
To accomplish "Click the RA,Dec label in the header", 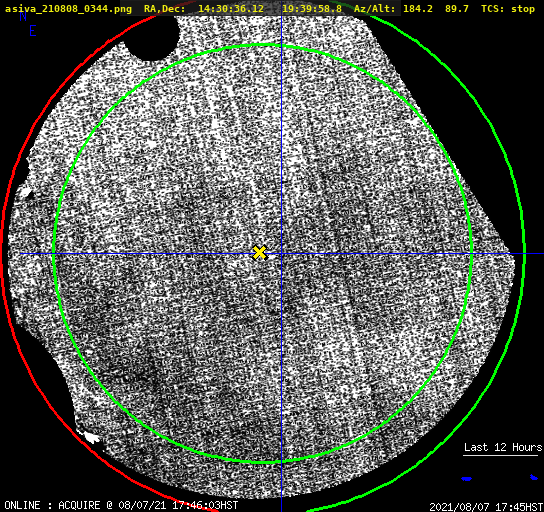I will point(164,9).
